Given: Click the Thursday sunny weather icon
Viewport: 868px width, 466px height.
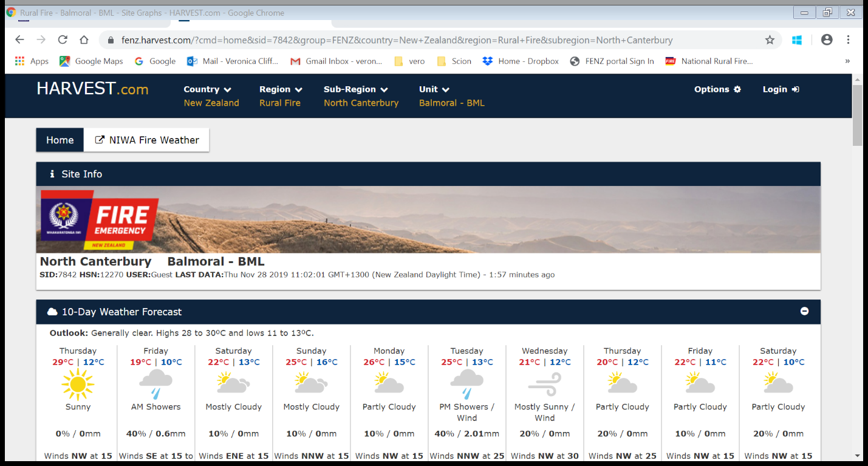Looking at the screenshot, I should pyautogui.click(x=78, y=385).
